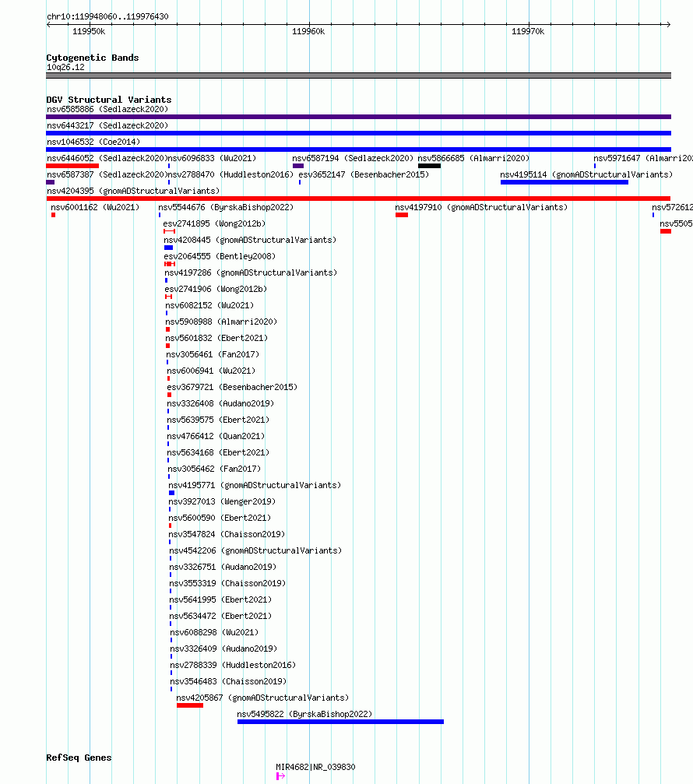Select nsv3927013 (Wenger2019) label
The height and width of the screenshot is (784, 693).
[x=222, y=501]
